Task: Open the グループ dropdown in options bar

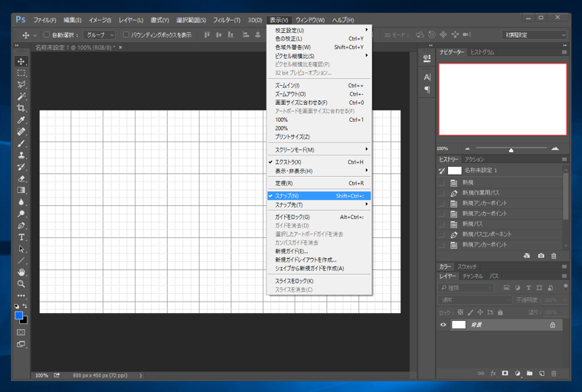Action: (x=100, y=35)
